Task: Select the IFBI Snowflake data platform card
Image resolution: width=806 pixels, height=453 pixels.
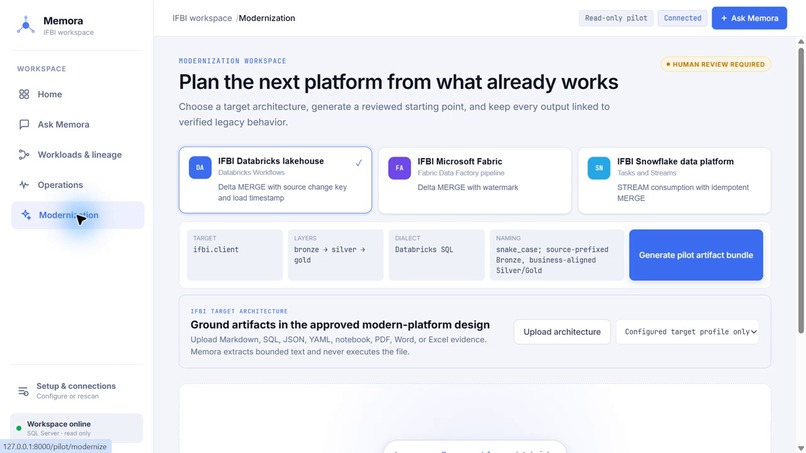Action: click(674, 180)
